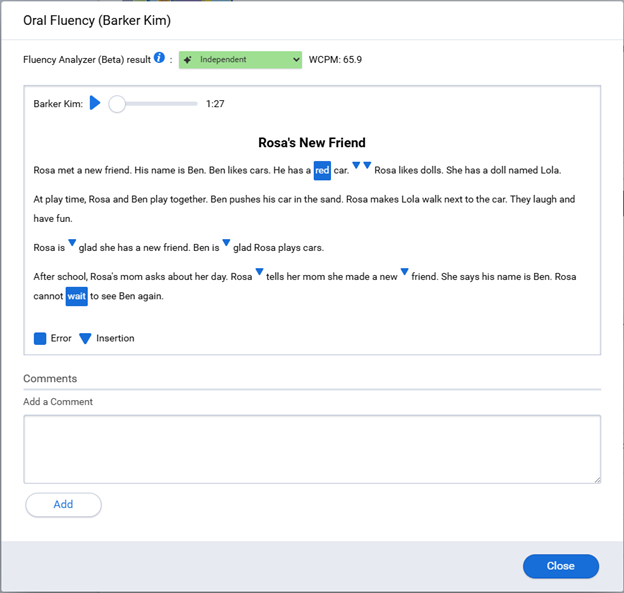Click the Insertion legend triangle
Image resolution: width=624 pixels, height=593 pixels.
(85, 339)
